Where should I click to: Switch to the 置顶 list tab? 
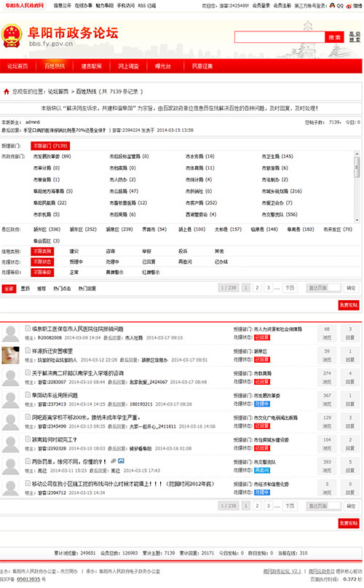(x=25, y=289)
